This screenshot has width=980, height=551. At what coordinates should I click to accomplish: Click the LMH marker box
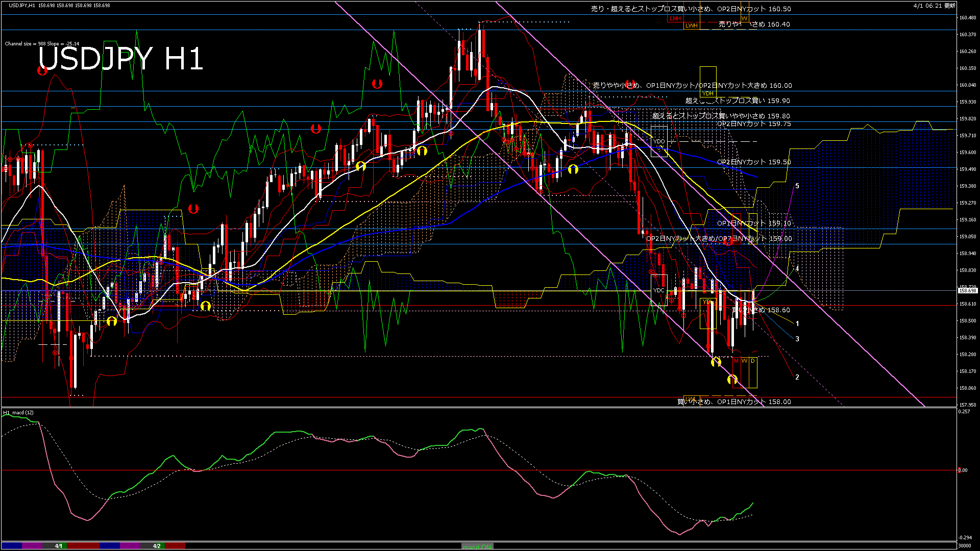[x=675, y=18]
